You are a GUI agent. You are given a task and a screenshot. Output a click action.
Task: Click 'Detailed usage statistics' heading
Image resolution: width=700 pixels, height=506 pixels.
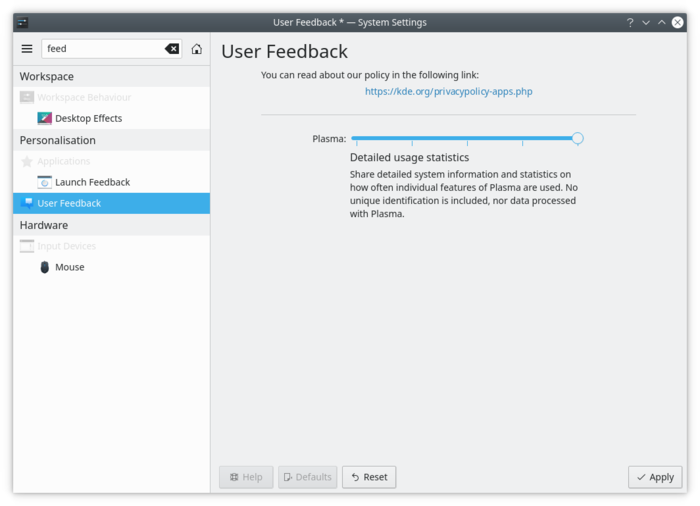coord(409,158)
